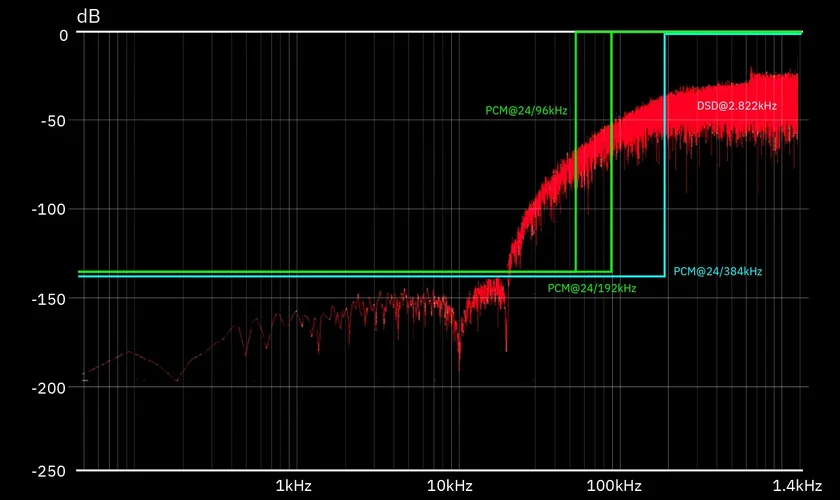The image size is (840, 500).
Task: Click the PCM@24/192kHz label
Action: click(591, 288)
